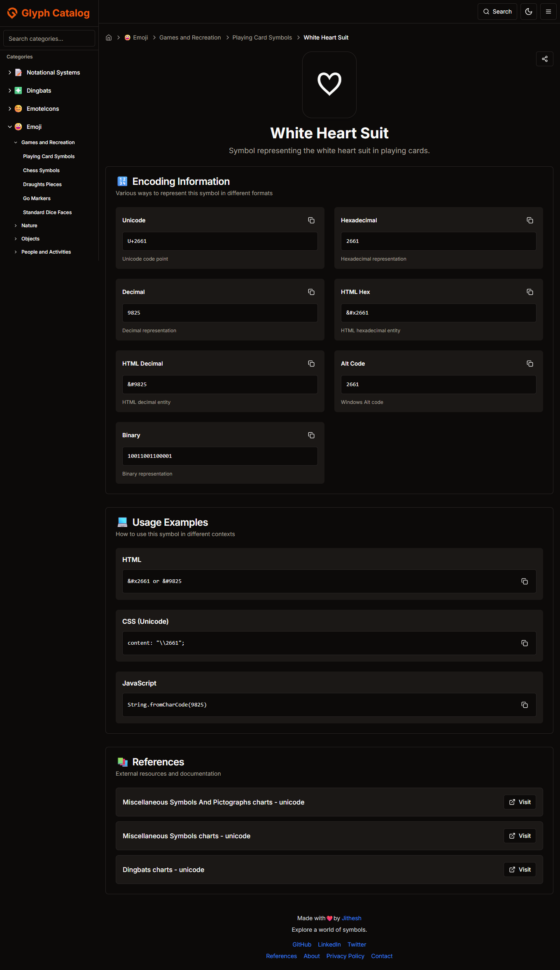Open the Search button in header
Image resolution: width=560 pixels, height=970 pixels.
coord(497,12)
